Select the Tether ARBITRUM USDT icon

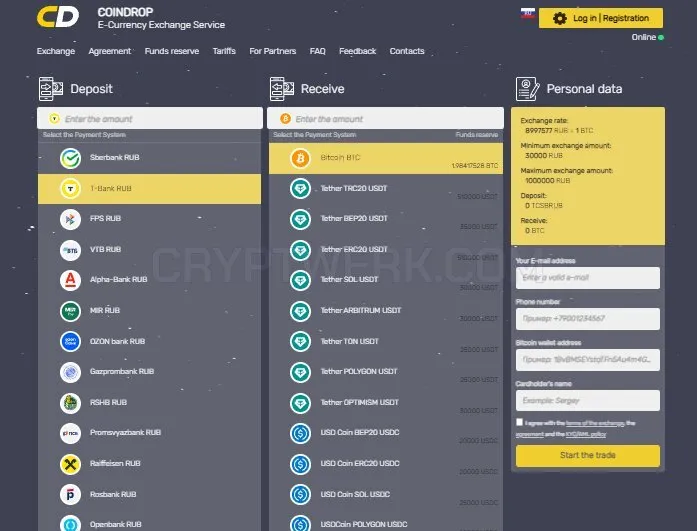tap(300, 311)
